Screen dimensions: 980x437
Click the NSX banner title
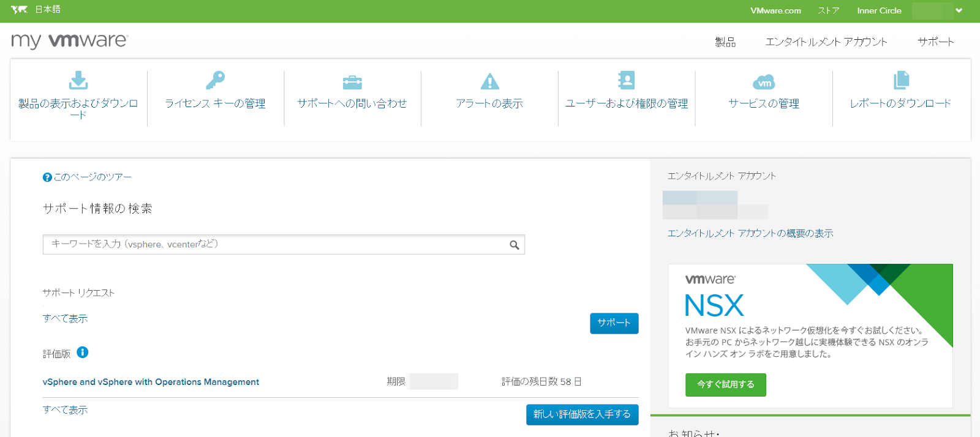coord(714,305)
